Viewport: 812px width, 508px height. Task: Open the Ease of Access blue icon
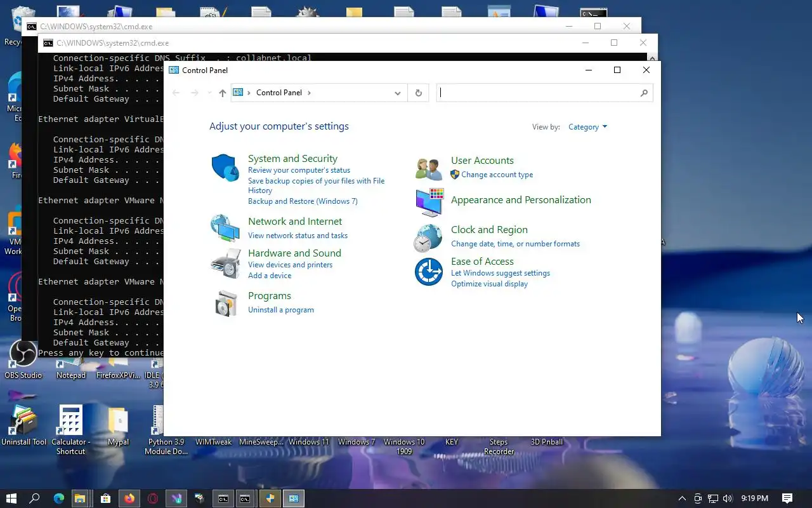429,272
